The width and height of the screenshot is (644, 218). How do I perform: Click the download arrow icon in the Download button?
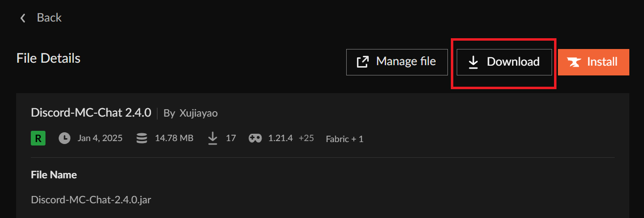[x=473, y=62]
